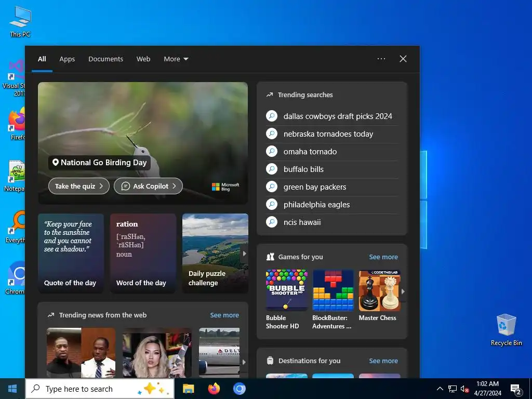Open BlockBuster: Adventures game

pos(333,300)
